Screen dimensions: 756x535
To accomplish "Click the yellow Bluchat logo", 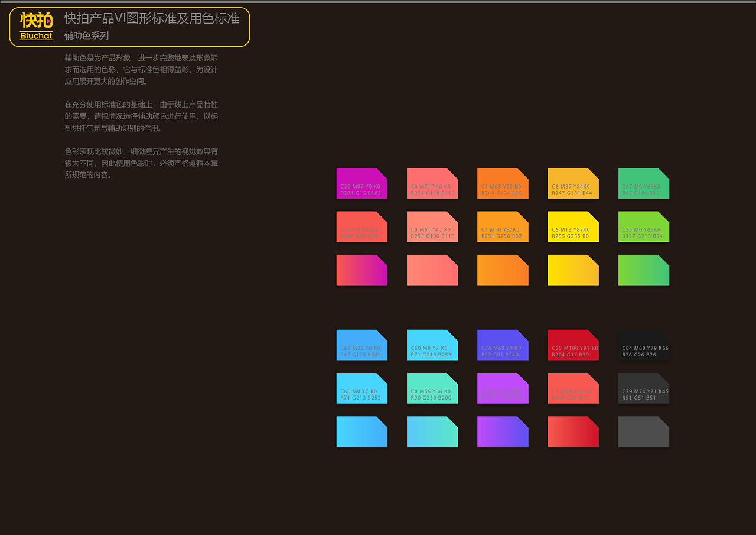I will (x=36, y=27).
